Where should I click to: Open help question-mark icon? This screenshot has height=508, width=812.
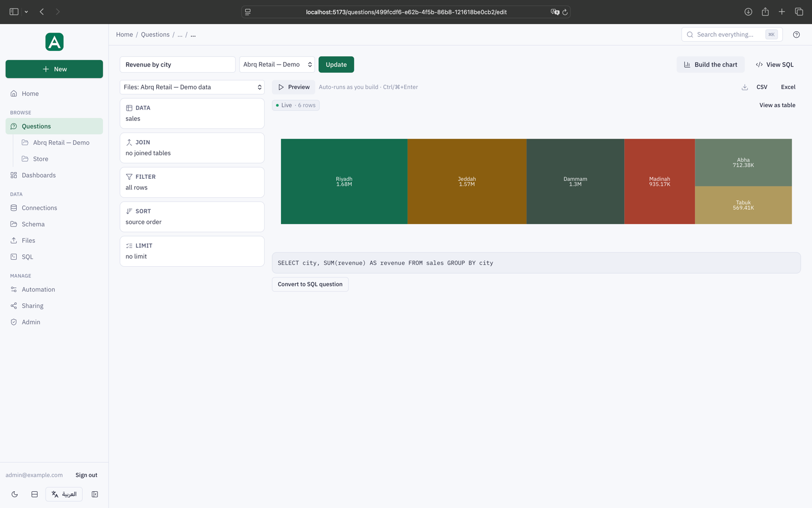(796, 35)
